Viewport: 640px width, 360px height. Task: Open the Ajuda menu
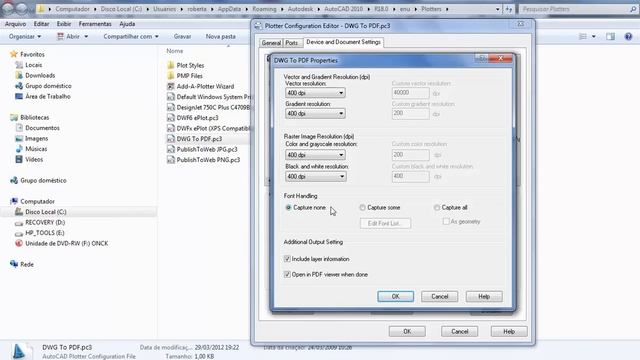127,24
